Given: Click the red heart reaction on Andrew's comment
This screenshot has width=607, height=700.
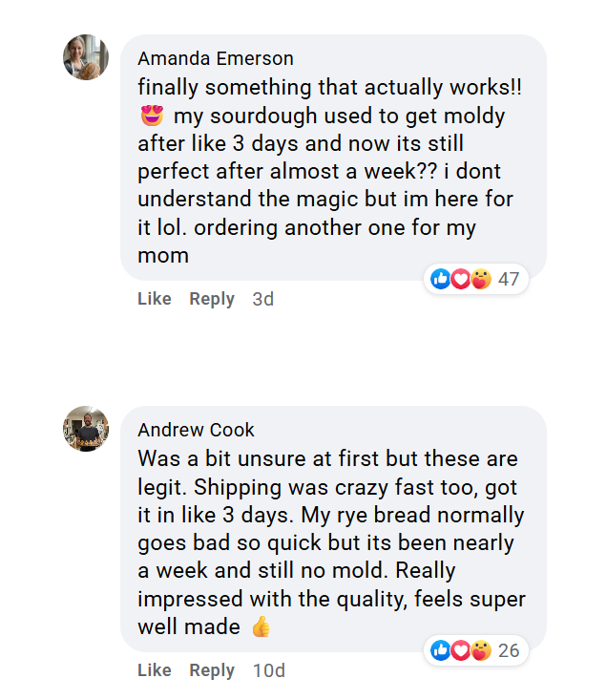Looking at the screenshot, I should tap(461, 650).
